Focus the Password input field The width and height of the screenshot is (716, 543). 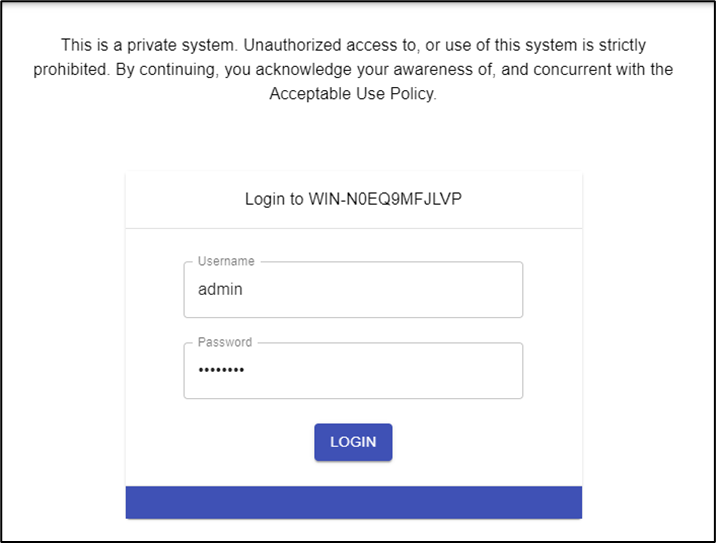pos(353,371)
